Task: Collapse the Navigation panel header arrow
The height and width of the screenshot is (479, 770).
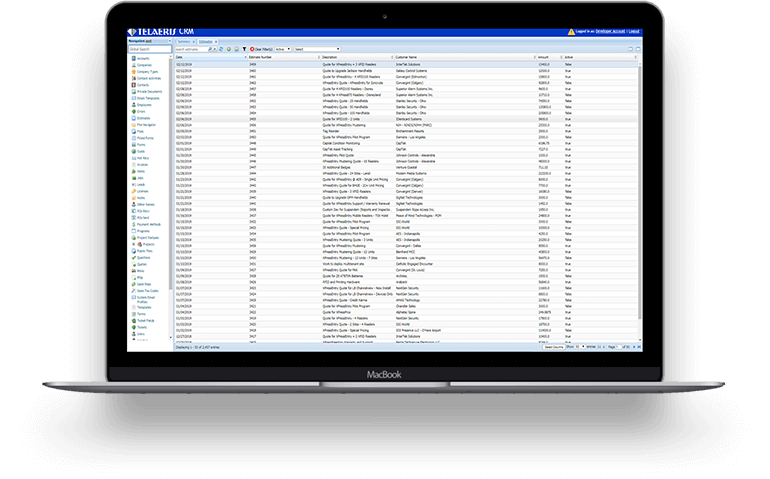Action: click(x=169, y=41)
